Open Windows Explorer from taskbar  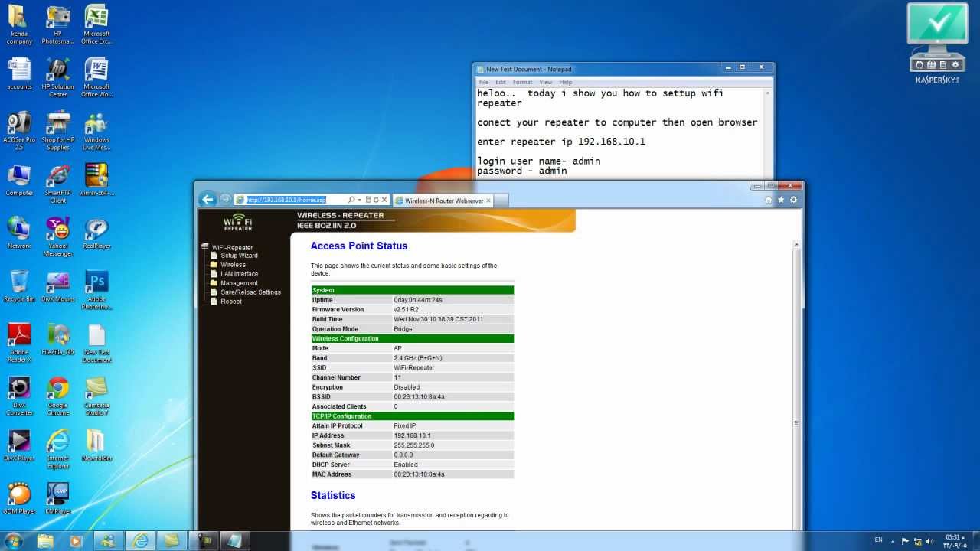(46, 540)
